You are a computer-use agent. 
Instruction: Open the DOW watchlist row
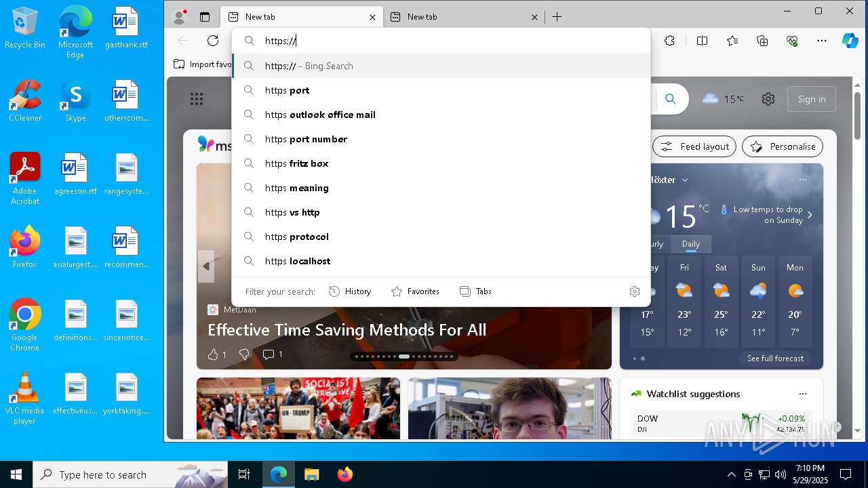721,424
